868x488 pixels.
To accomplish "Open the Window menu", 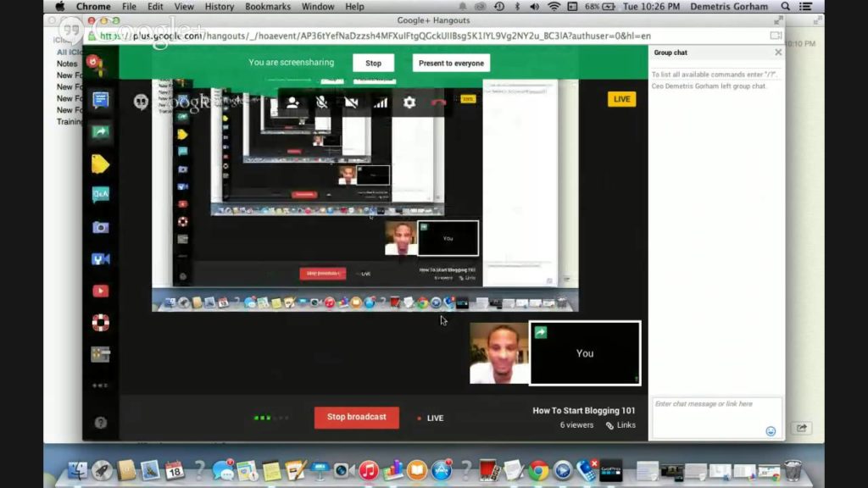I will coord(318,7).
